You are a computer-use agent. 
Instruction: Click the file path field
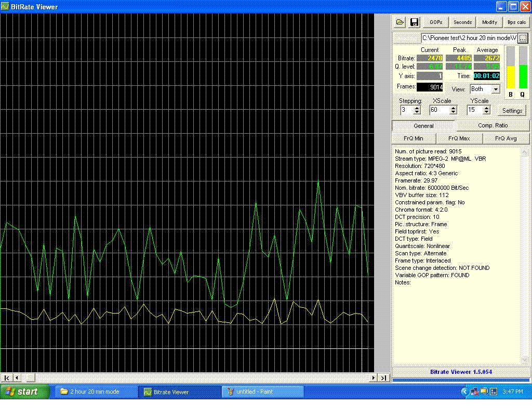pos(469,38)
